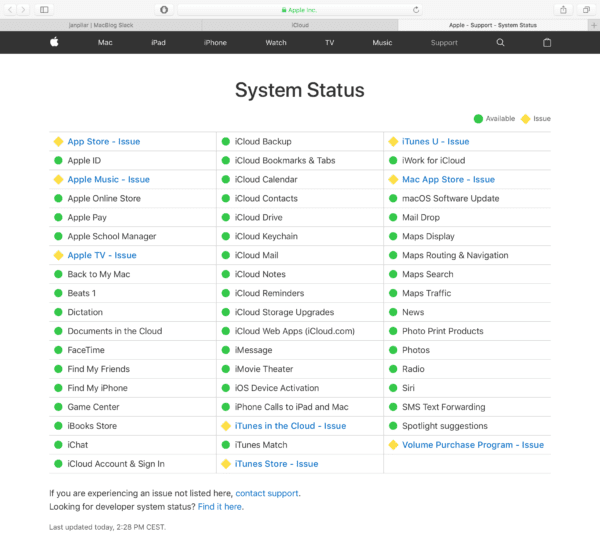Open the Mac menu in Apple nav
This screenshot has width=600, height=538.
click(105, 43)
